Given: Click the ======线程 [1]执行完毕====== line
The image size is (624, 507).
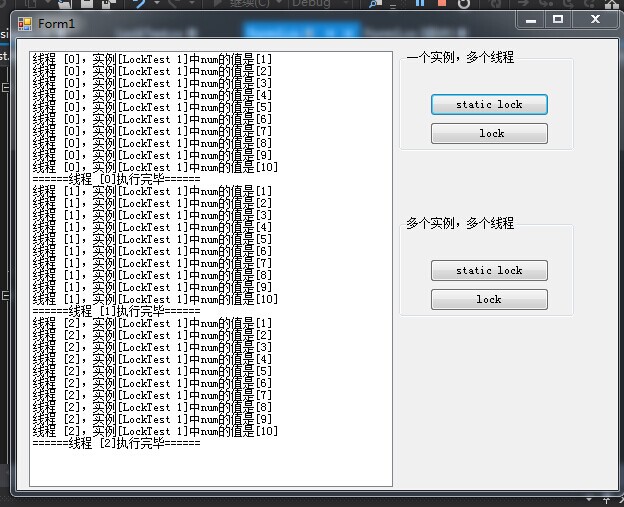Looking at the screenshot, I should [x=117, y=311].
